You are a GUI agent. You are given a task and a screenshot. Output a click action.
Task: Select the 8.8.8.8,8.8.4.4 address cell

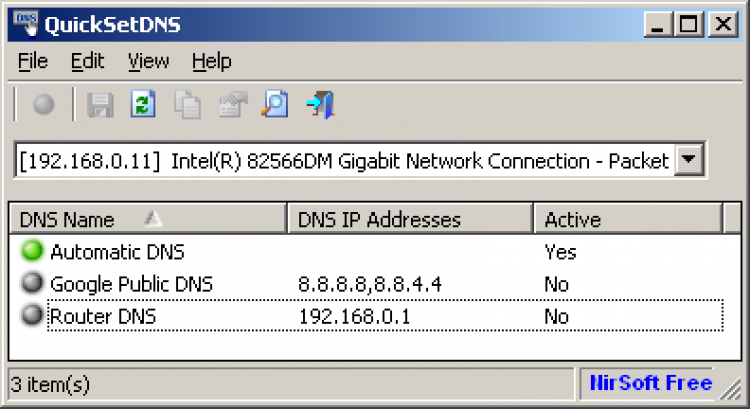(369, 285)
